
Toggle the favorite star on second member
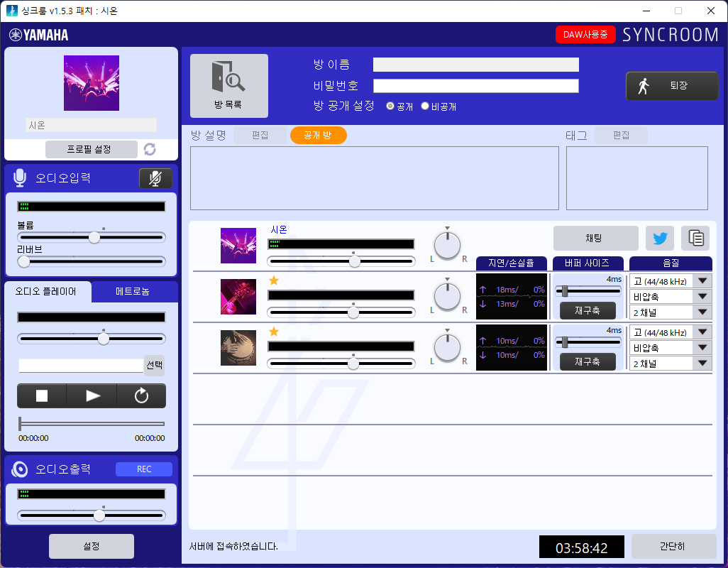tap(273, 281)
